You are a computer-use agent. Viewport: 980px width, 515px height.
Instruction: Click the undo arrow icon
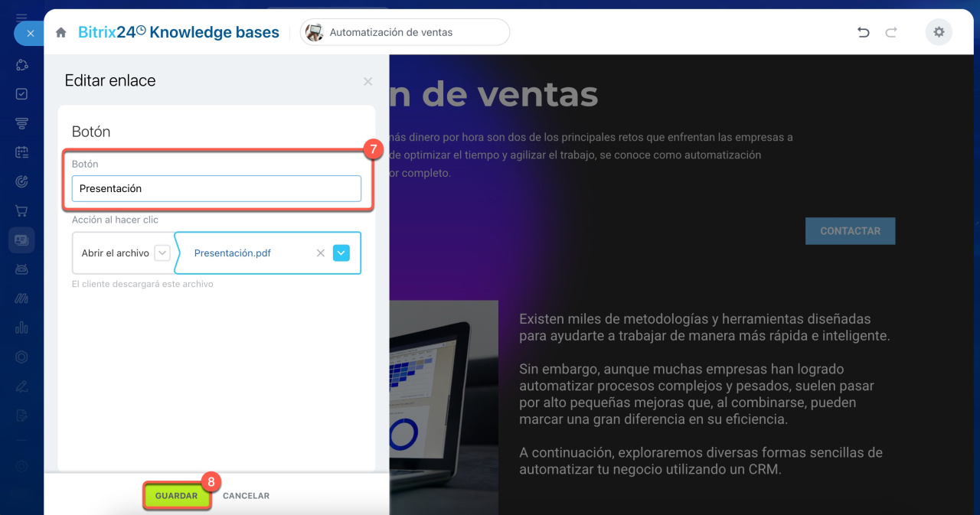(x=864, y=32)
